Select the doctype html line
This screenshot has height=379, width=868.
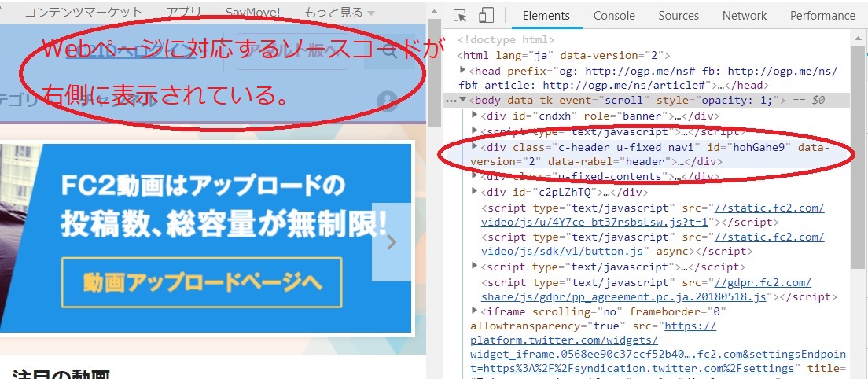pos(506,40)
